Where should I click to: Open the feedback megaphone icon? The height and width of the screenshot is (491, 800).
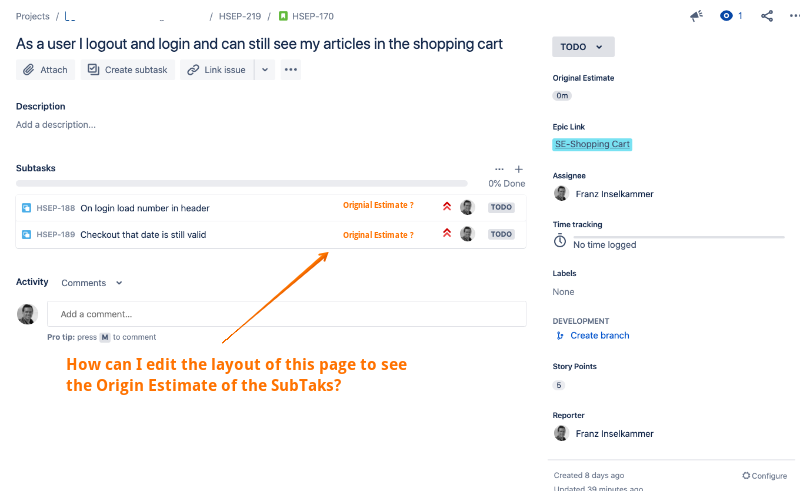coord(696,16)
